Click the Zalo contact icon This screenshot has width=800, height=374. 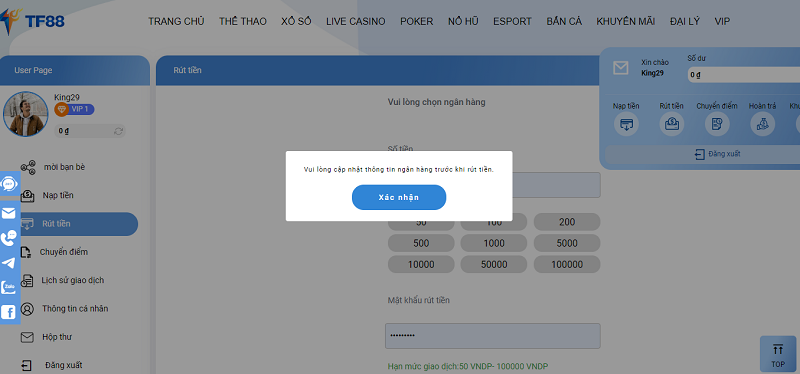pyautogui.click(x=9, y=287)
